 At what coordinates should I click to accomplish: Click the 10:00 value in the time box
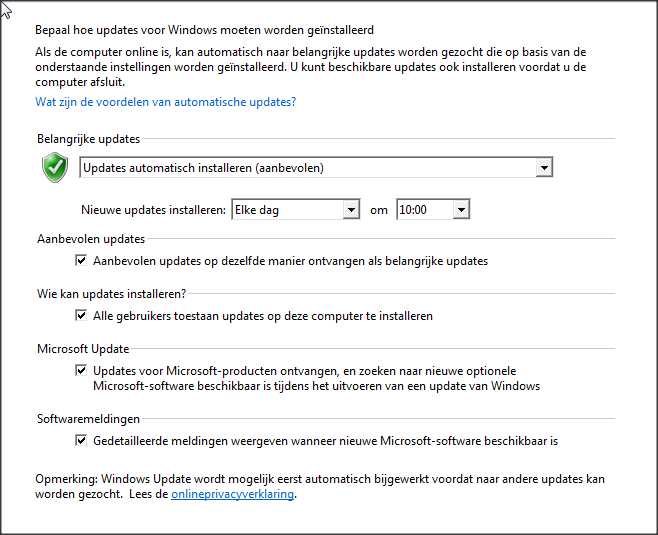pos(413,210)
